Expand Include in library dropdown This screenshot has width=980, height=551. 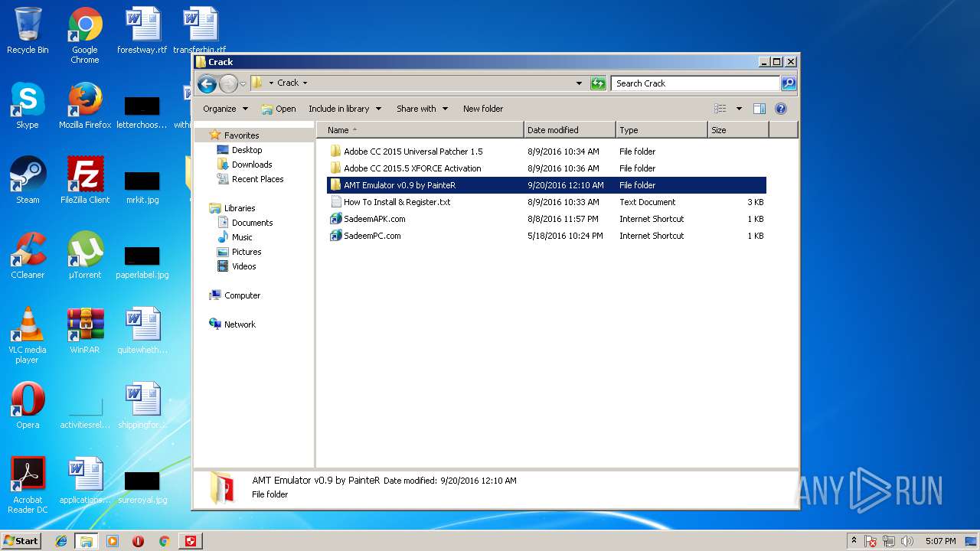pyautogui.click(x=345, y=109)
